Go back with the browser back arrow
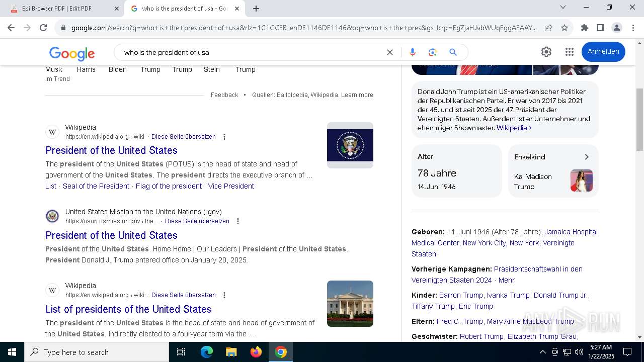The width and height of the screenshot is (644, 362). (11, 28)
